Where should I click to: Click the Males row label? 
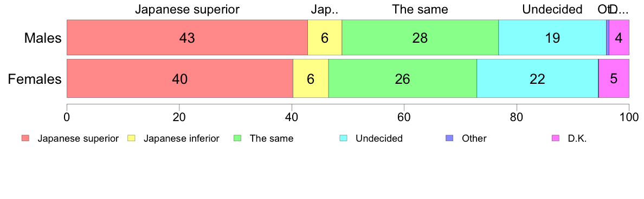(43, 38)
